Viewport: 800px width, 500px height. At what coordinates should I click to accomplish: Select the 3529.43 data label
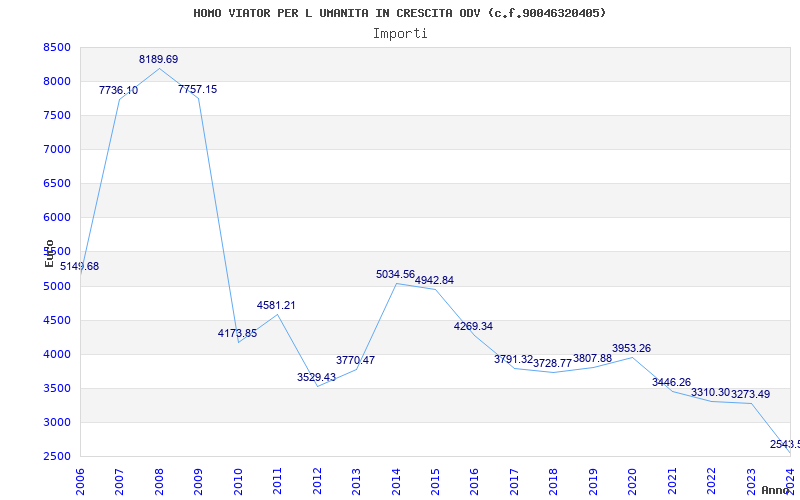tap(316, 377)
